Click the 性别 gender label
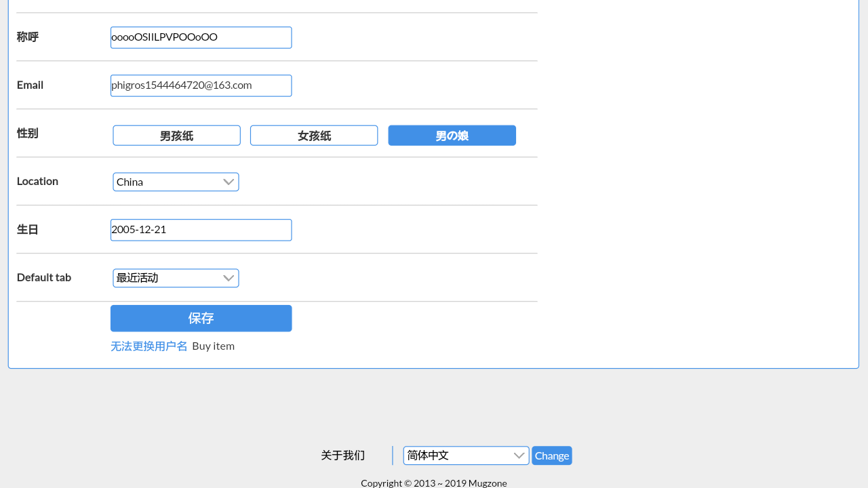868x488 pixels. click(28, 133)
